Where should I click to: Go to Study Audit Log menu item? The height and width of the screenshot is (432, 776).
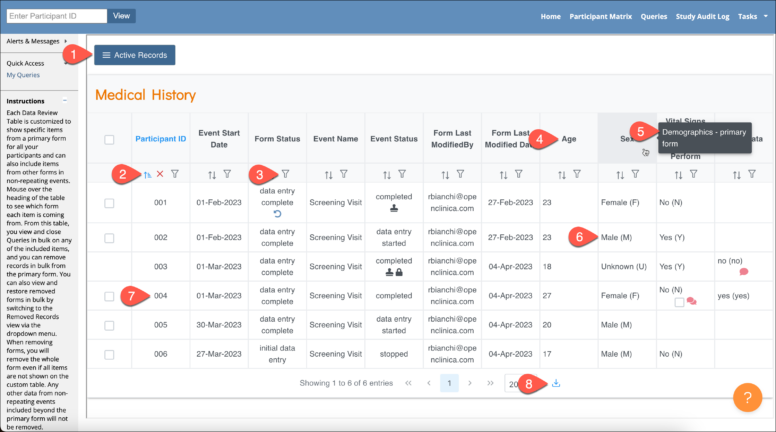[703, 16]
